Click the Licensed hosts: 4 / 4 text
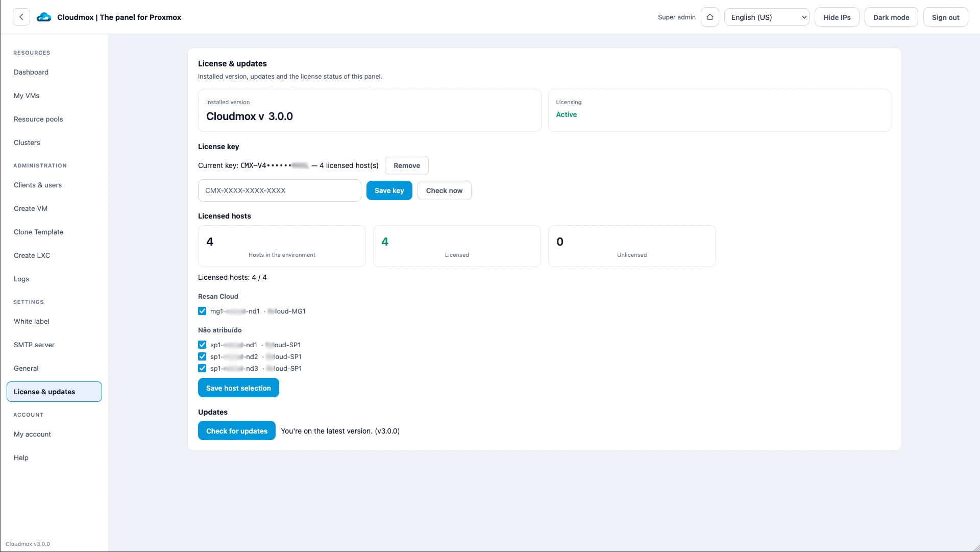 [x=232, y=277]
